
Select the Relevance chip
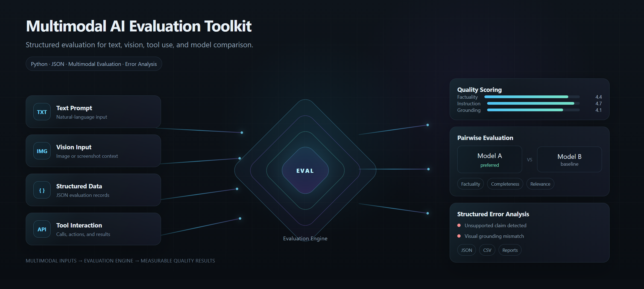click(x=540, y=184)
